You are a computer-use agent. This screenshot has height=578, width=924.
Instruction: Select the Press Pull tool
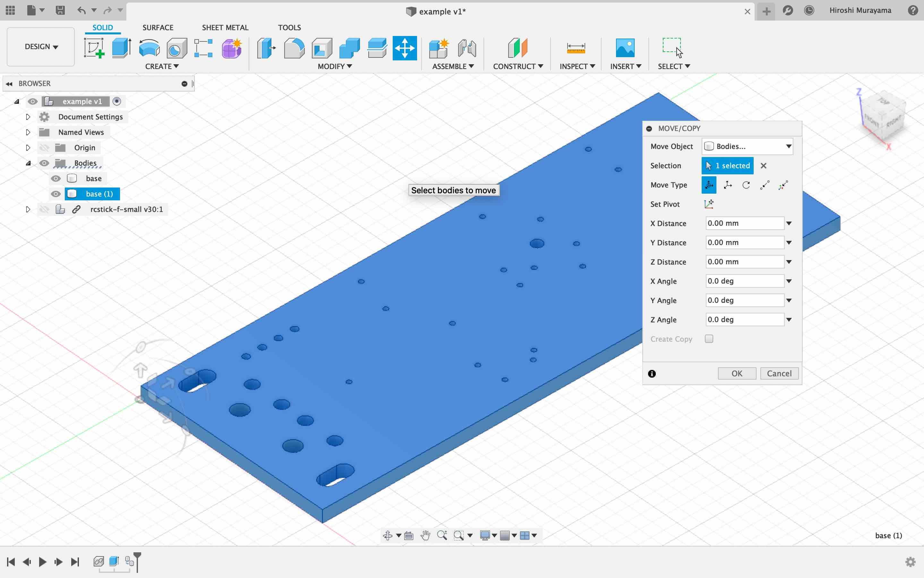pyautogui.click(x=266, y=48)
